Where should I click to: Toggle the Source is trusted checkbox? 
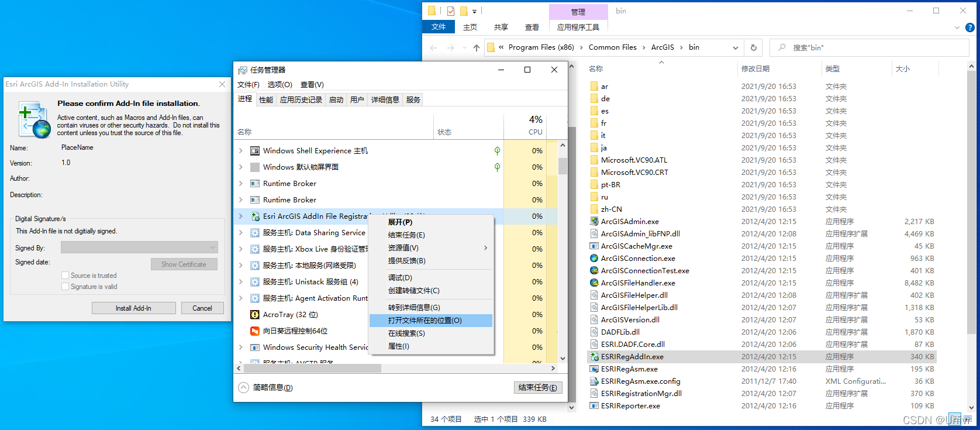pos(65,275)
